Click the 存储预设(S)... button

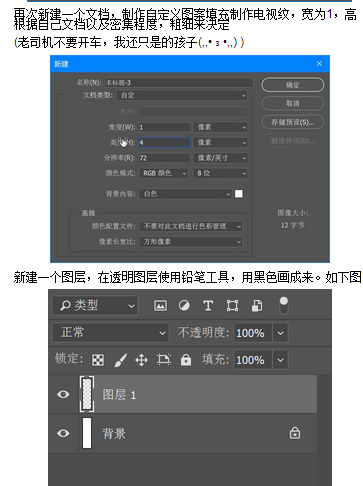click(x=293, y=122)
